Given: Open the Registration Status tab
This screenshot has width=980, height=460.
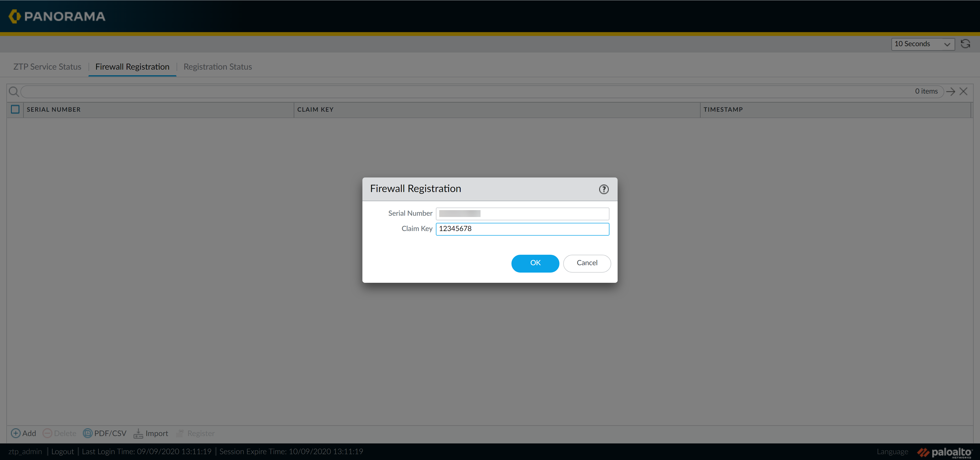Looking at the screenshot, I should point(218,67).
